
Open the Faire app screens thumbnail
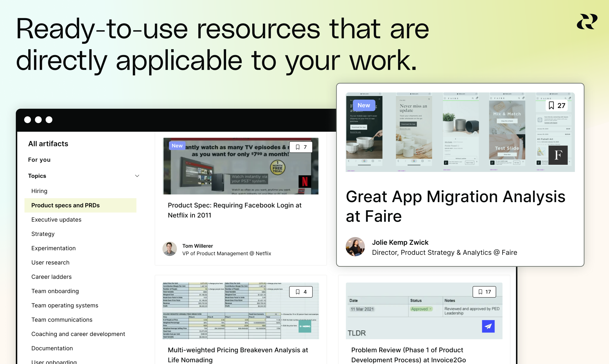pyautogui.click(x=460, y=132)
